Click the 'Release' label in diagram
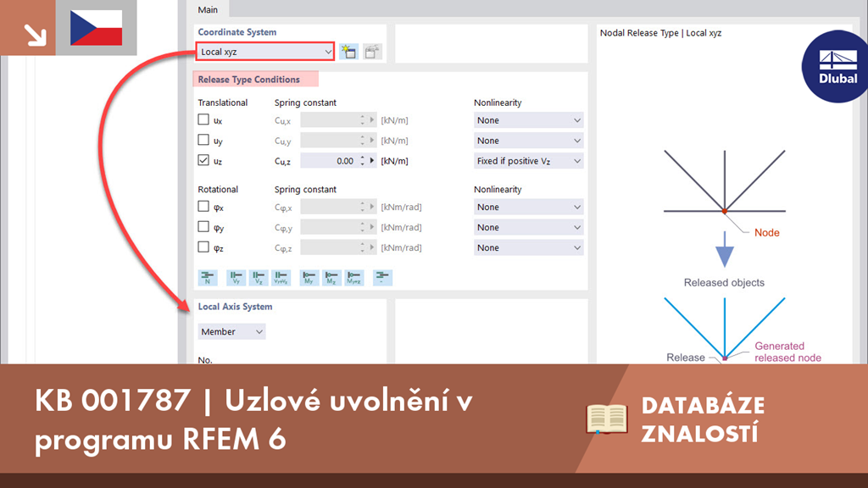The image size is (868, 488). pyautogui.click(x=686, y=358)
